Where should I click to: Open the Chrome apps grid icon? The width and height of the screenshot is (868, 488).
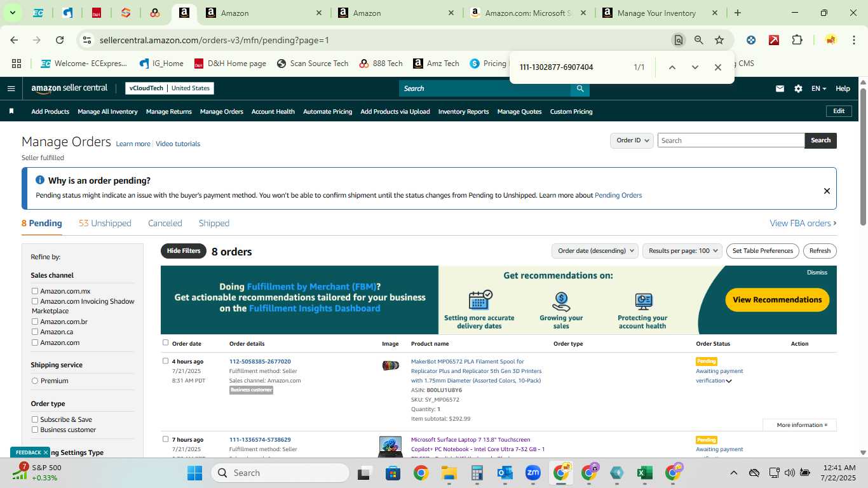point(17,64)
